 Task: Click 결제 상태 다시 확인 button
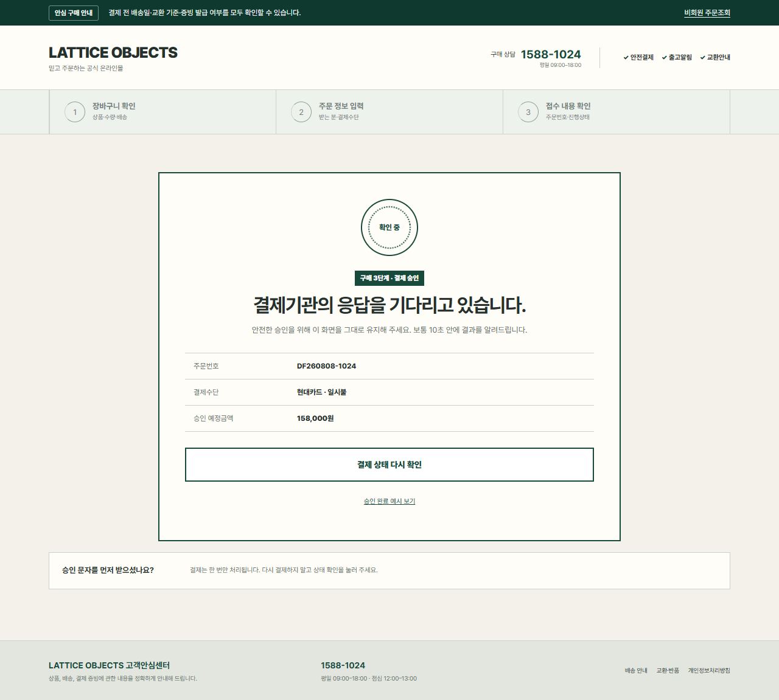point(389,465)
